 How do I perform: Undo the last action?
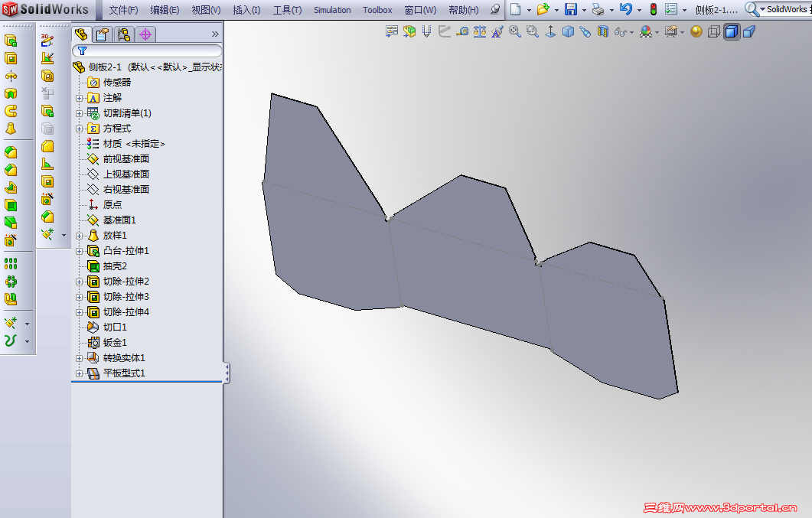(626, 9)
